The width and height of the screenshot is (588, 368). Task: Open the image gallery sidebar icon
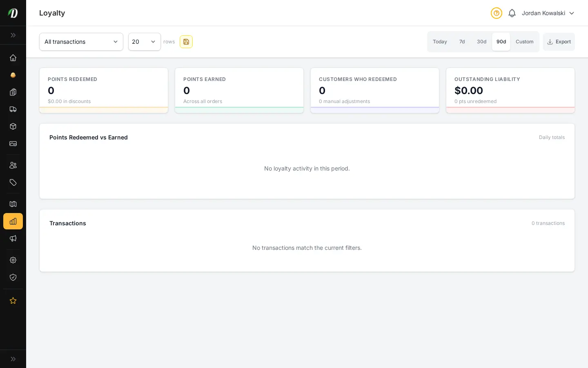13,144
